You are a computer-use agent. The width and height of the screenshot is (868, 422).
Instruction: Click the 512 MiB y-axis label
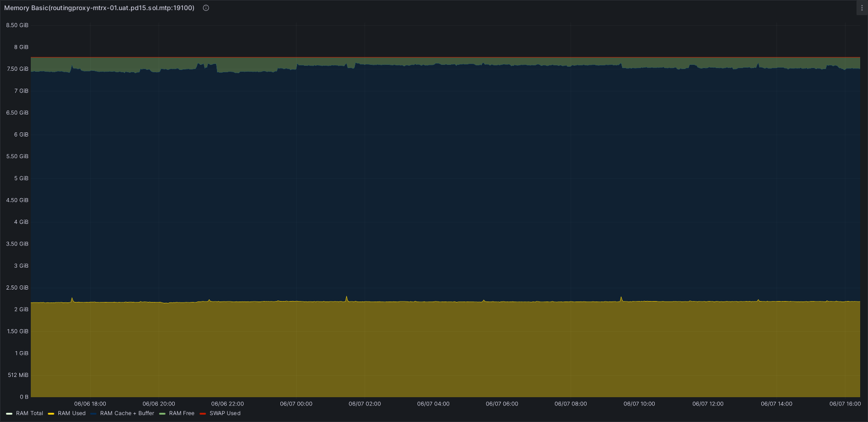(x=18, y=375)
